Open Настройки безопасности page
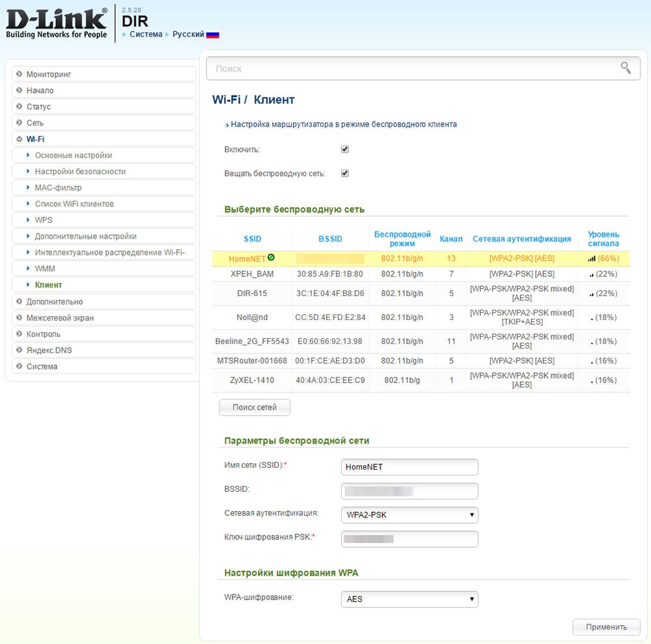651x644 pixels. click(x=104, y=171)
